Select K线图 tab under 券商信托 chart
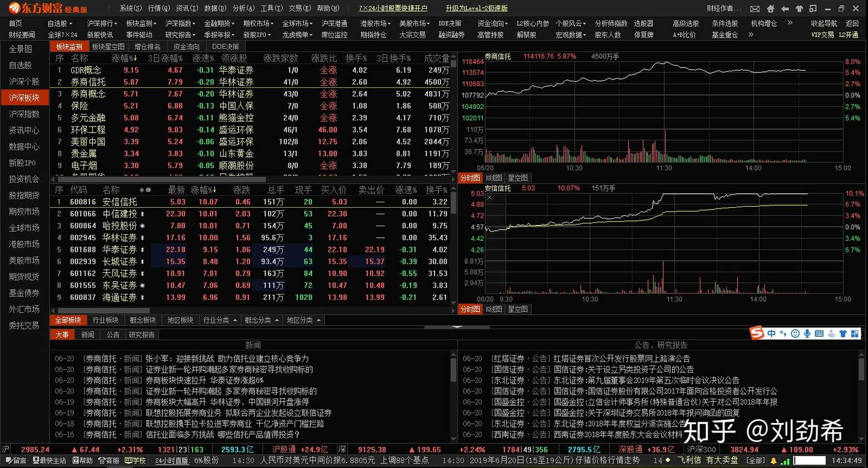This screenshot has height=468, width=868. click(494, 178)
